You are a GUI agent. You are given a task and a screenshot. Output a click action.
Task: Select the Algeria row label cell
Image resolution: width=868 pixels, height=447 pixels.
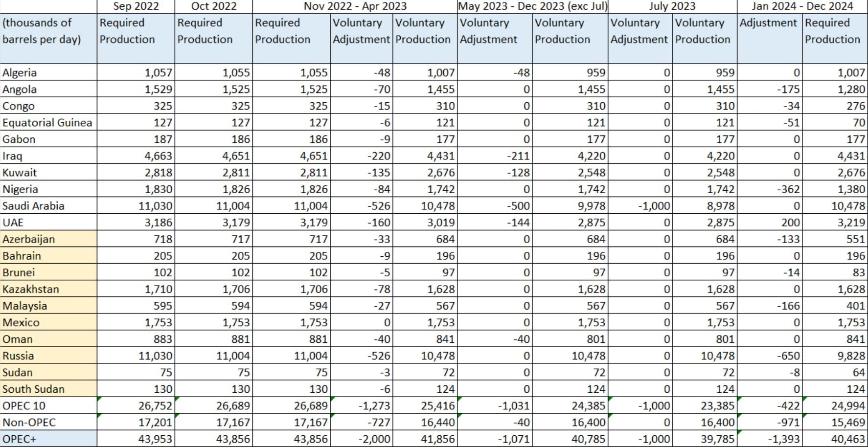48,72
